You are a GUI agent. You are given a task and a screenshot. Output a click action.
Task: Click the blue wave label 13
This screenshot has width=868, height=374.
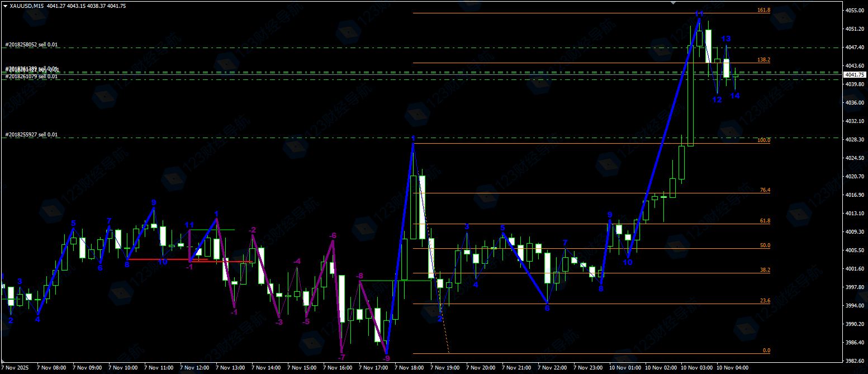pos(725,39)
